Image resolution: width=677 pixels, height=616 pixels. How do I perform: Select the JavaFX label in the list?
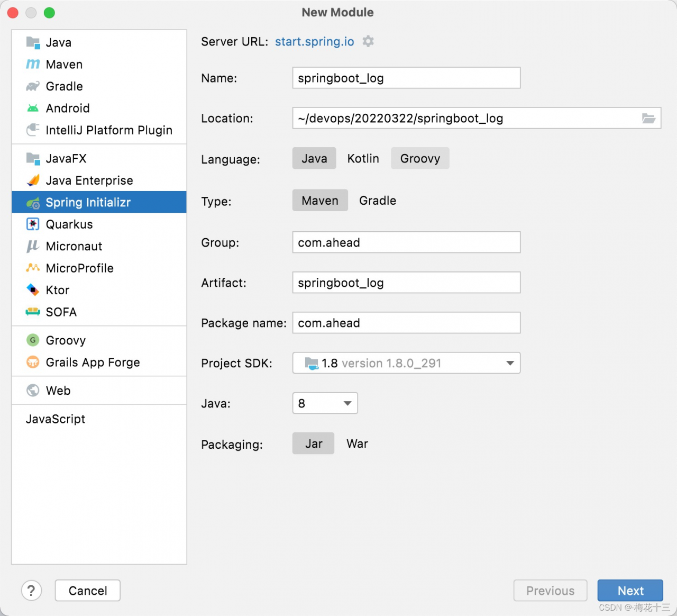tap(66, 159)
